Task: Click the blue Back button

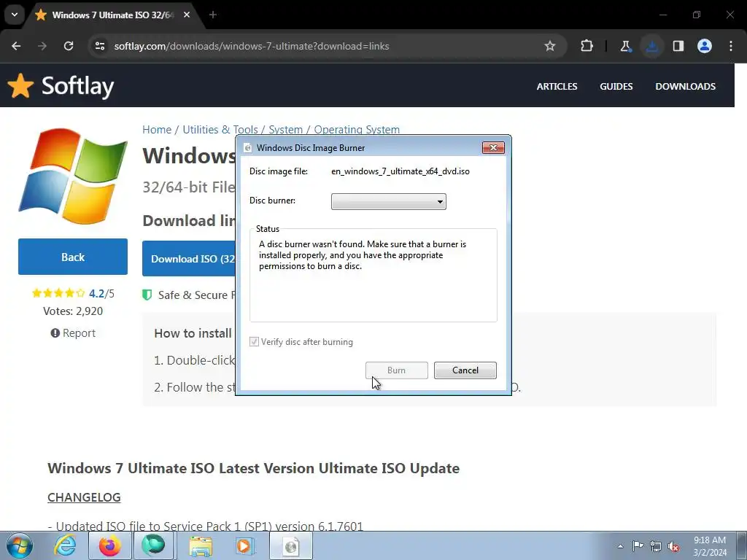Action: 73,257
